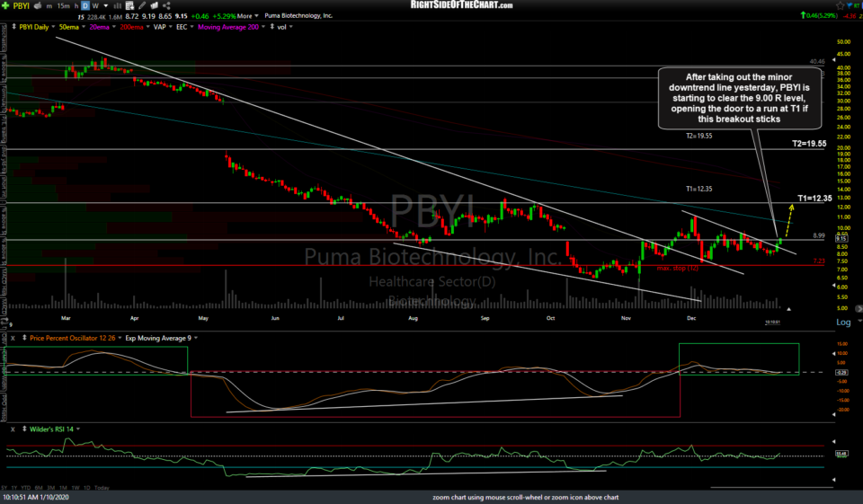This screenshot has width=863, height=504.
Task: Select the pencil drawing tools icon
Action: (x=142, y=5)
